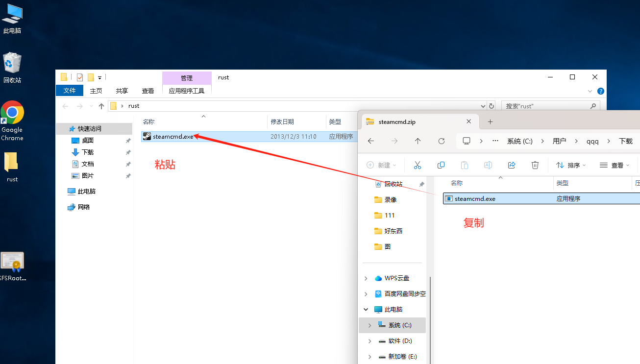Refresh the rust folder view
The image size is (640, 364).
click(x=492, y=106)
